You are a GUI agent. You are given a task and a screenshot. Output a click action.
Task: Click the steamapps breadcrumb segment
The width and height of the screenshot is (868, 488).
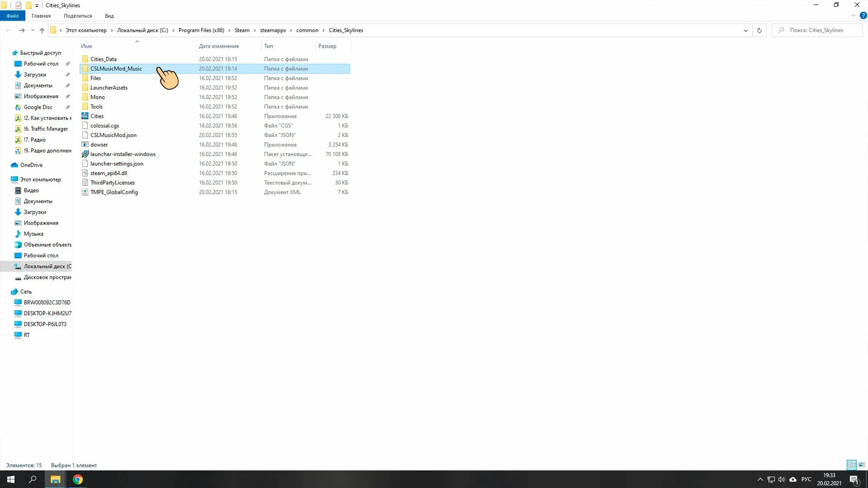pyautogui.click(x=273, y=30)
